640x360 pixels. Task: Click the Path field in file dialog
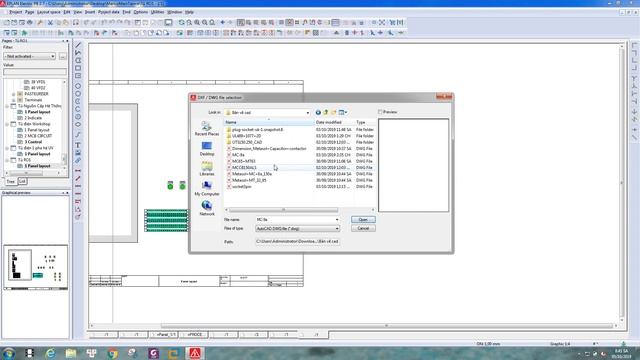[297, 242]
